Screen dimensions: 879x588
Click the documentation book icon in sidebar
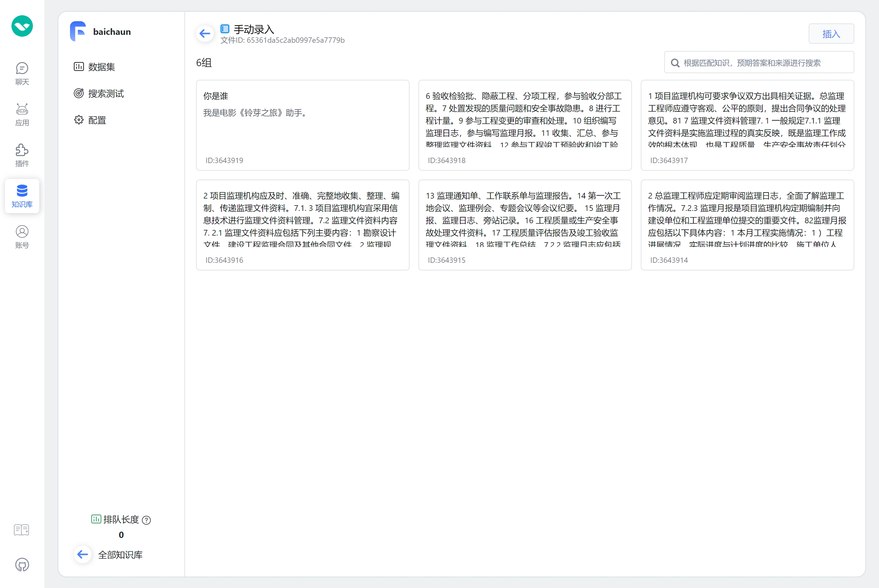(22, 529)
